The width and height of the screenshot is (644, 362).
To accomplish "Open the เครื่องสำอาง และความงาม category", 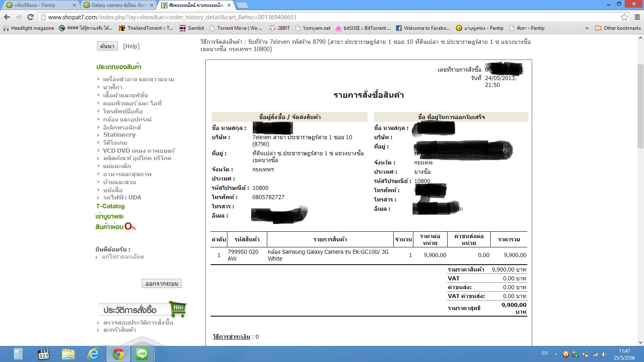I will 138,79.
